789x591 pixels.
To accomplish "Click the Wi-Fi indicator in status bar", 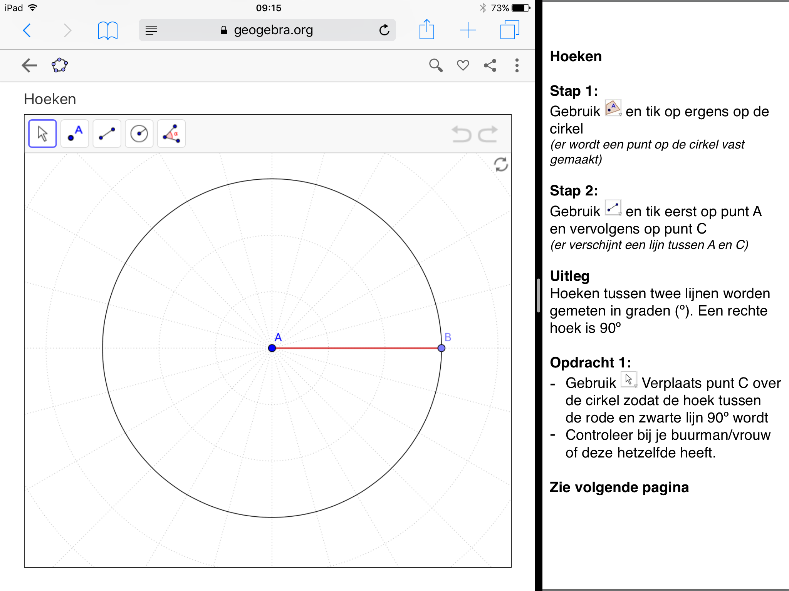I will click(x=33, y=8).
